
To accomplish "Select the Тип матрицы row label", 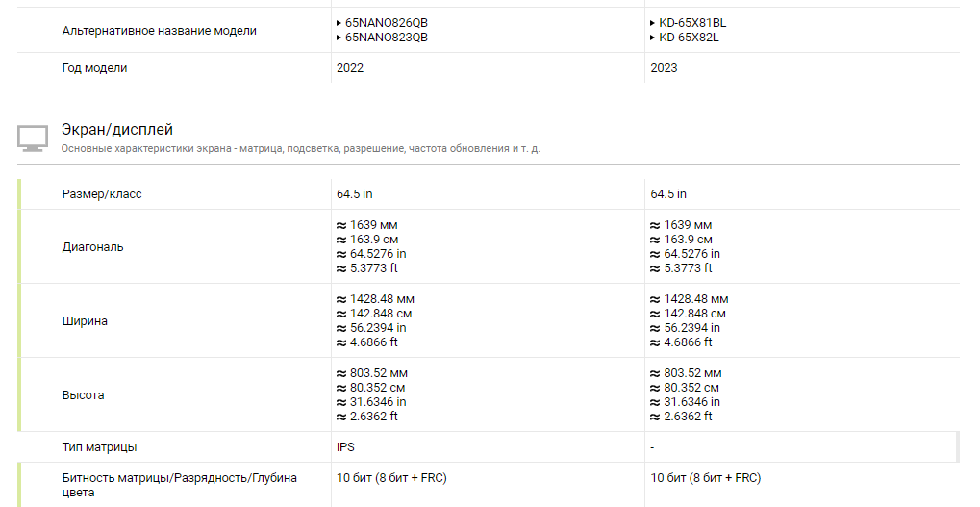I will point(99,447).
